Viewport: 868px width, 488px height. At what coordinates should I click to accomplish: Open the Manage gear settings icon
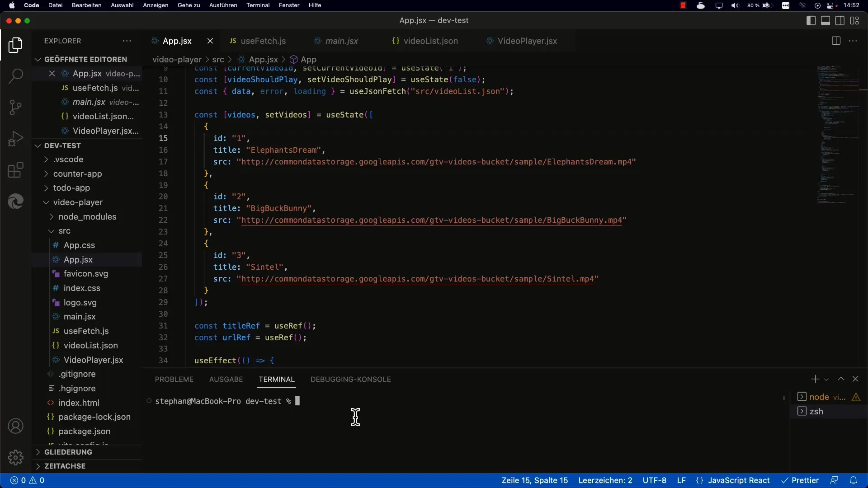(x=15, y=458)
